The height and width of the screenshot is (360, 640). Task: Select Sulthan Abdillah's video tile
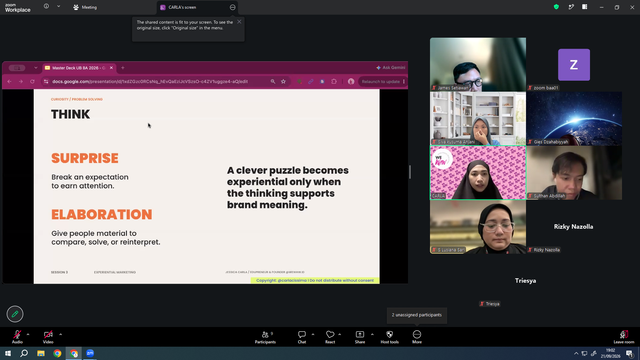click(x=574, y=173)
